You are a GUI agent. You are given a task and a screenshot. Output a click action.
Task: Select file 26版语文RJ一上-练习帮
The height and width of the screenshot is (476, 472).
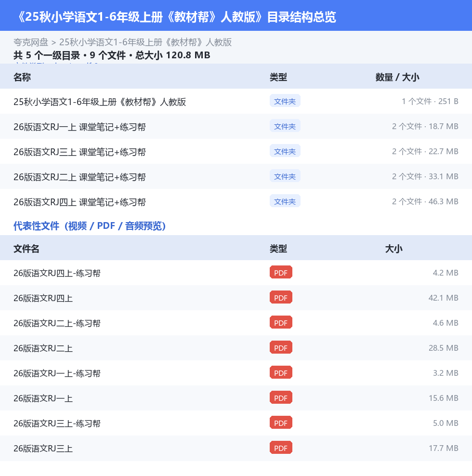pyautogui.click(x=236, y=373)
